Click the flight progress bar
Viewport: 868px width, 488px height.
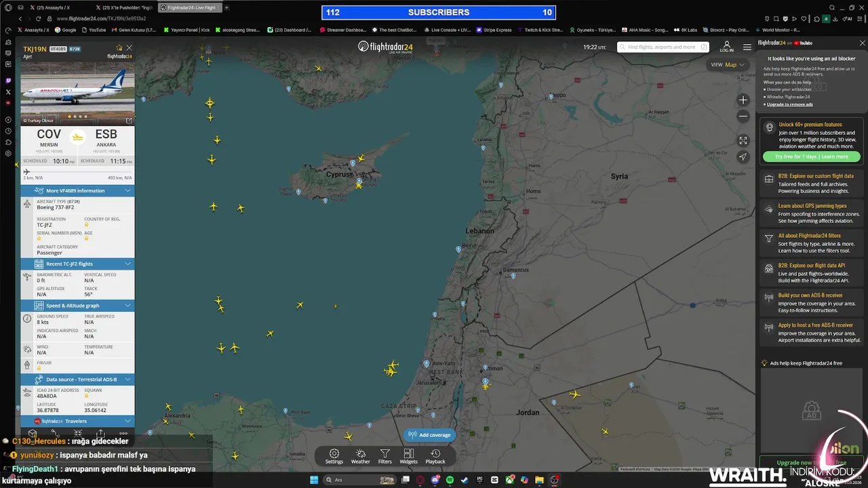point(77,171)
